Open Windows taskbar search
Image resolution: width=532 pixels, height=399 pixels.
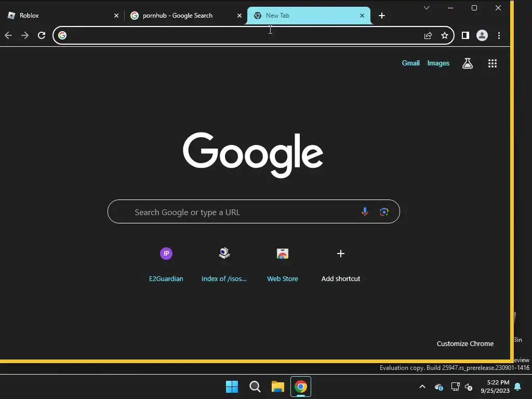coord(255,387)
